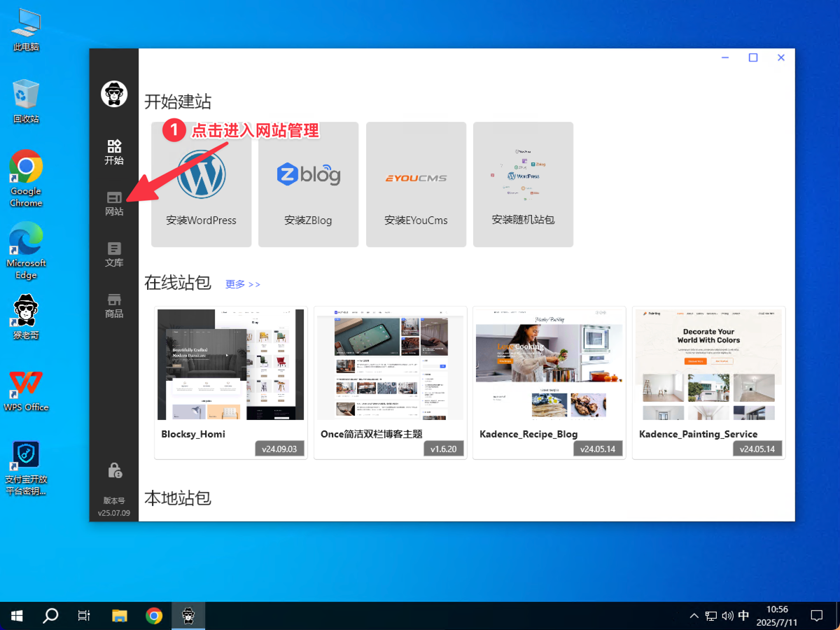
Task: Click the 猴老哥 app taskbar icon
Action: [188, 616]
